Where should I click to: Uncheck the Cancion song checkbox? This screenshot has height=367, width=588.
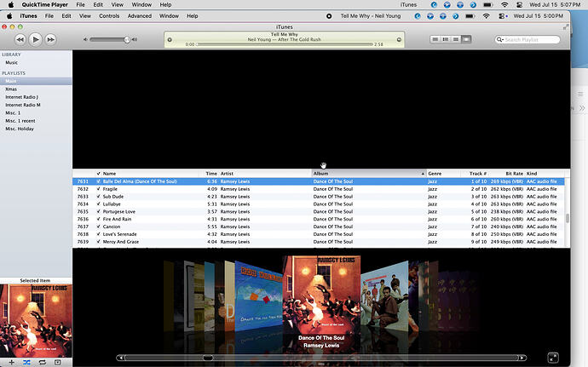(98, 227)
